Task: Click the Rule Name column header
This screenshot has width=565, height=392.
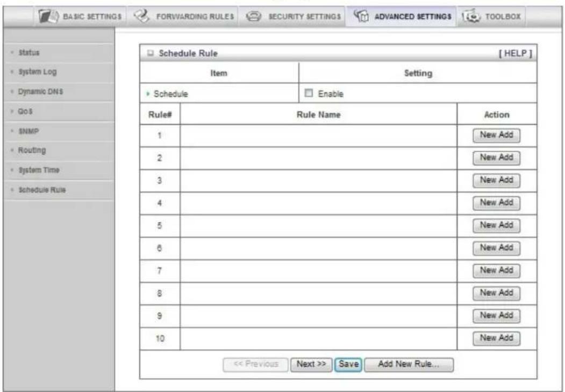Action: pyautogui.click(x=319, y=115)
